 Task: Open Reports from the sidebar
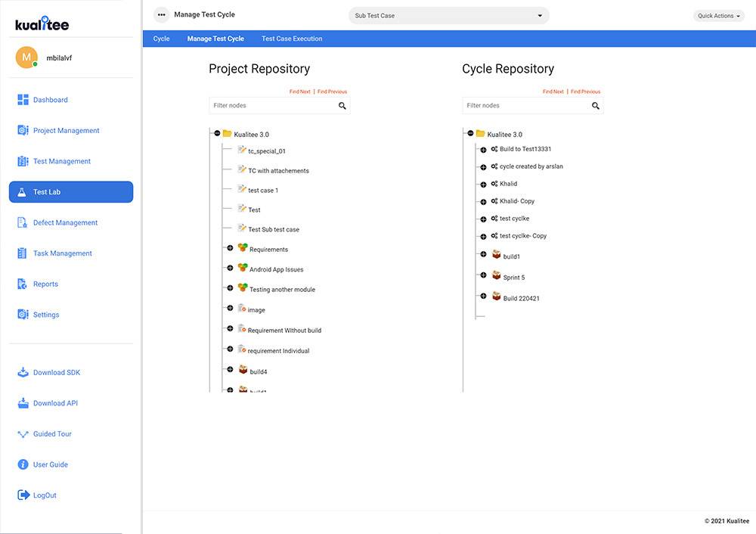(x=45, y=284)
